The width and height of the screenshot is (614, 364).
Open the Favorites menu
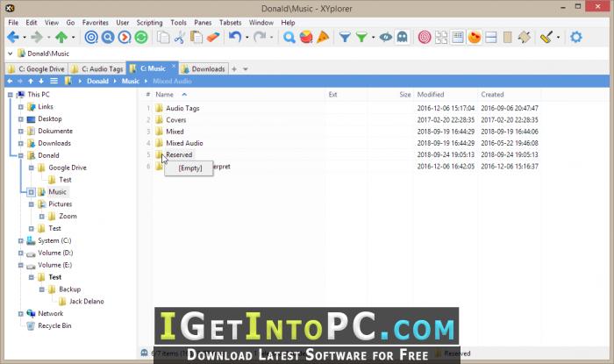point(95,22)
